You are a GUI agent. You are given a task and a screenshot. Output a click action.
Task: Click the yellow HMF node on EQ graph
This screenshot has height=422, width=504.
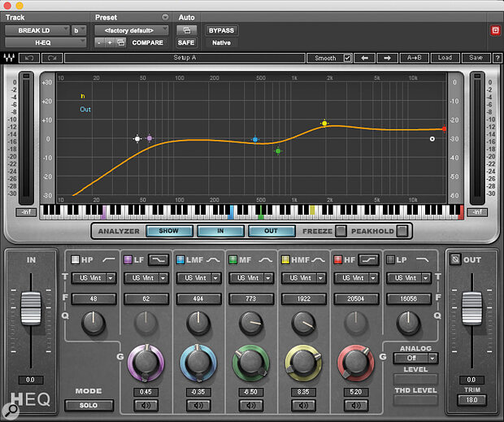[x=324, y=123]
